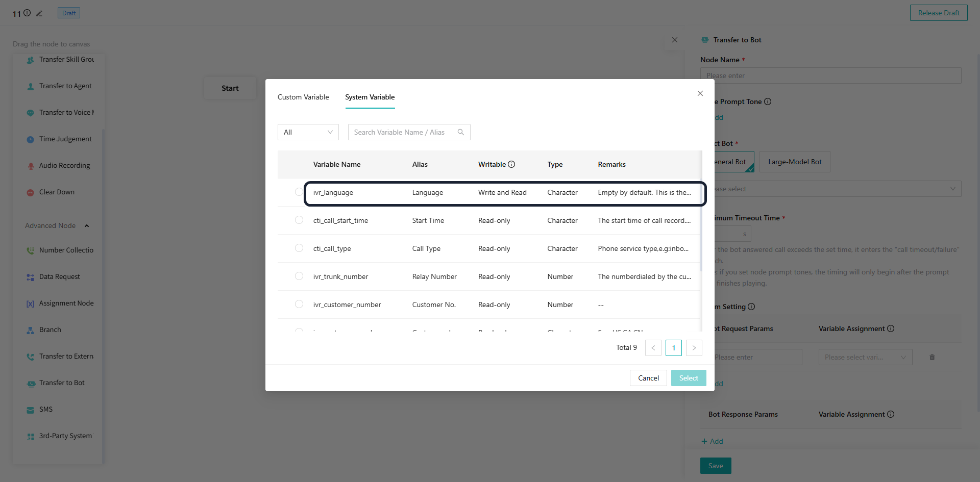Click the Transfer to Bot sidebar icon
980x482 pixels.
[31, 383]
